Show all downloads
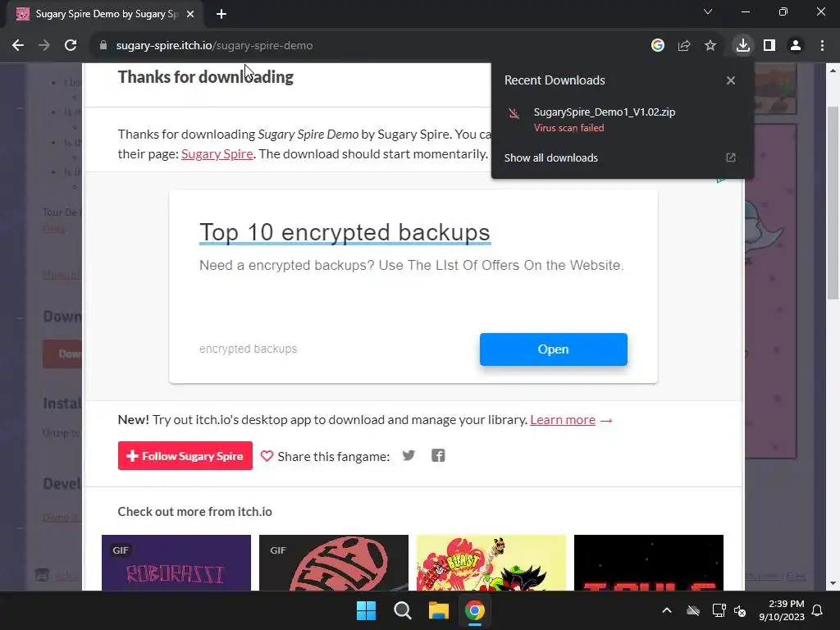The width and height of the screenshot is (840, 630). [x=550, y=158]
